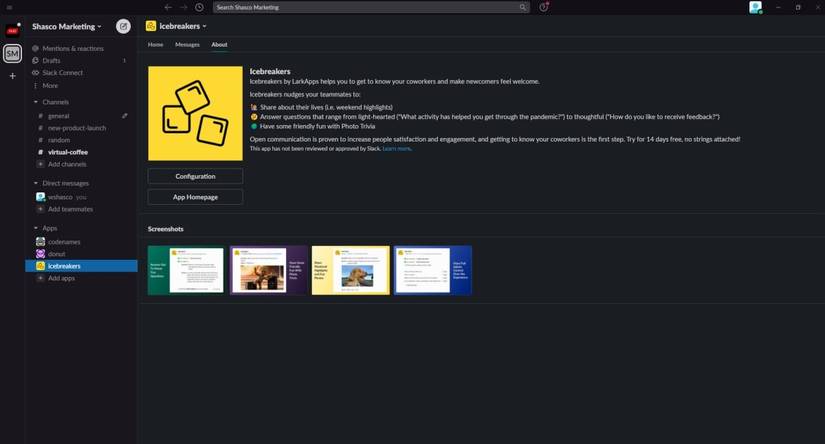825x444 pixels.
Task: Click the search magnifier icon
Action: coord(522,7)
